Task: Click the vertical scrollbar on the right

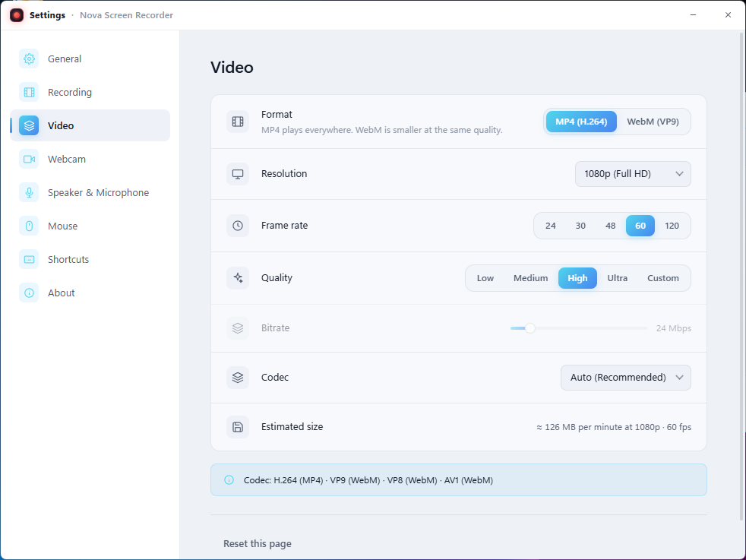Action: click(x=743, y=276)
